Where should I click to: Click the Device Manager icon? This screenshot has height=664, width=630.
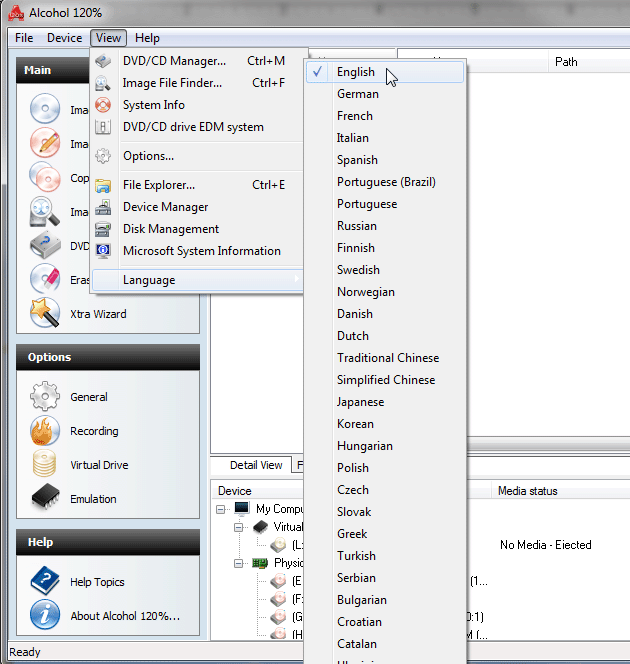pyautogui.click(x=103, y=207)
